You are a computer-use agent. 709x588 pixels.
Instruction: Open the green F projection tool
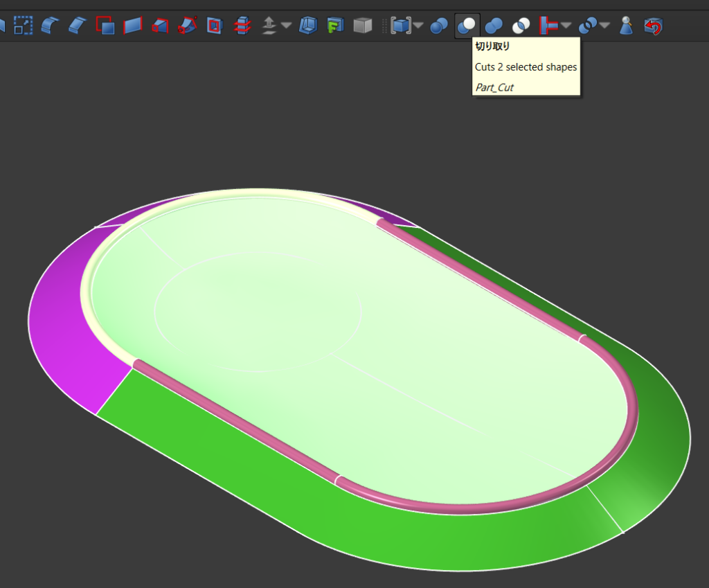[335, 26]
